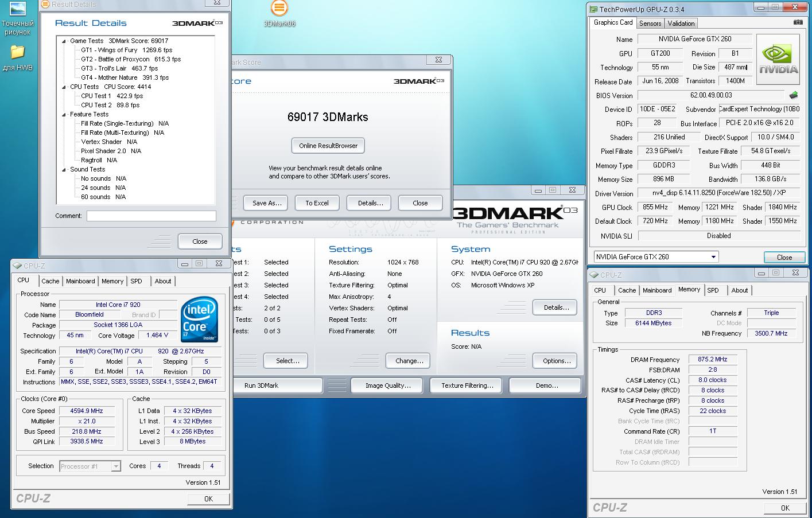The height and width of the screenshot is (518, 812).
Task: Collapse the Game Tests tree node
Action: [x=64, y=41]
